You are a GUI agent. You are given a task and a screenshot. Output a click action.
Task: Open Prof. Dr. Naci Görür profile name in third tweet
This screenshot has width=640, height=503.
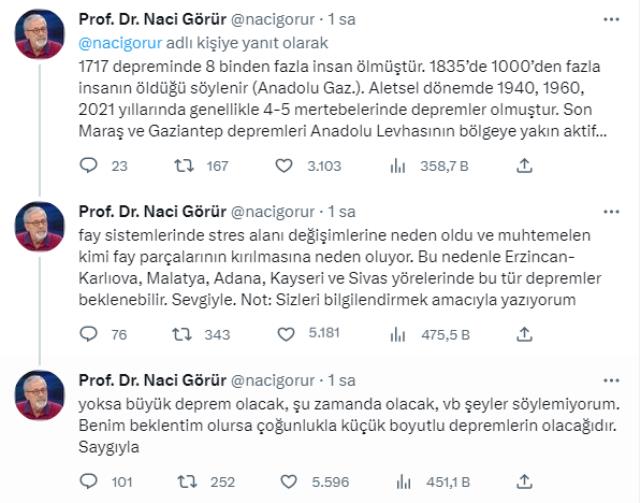tap(152, 380)
